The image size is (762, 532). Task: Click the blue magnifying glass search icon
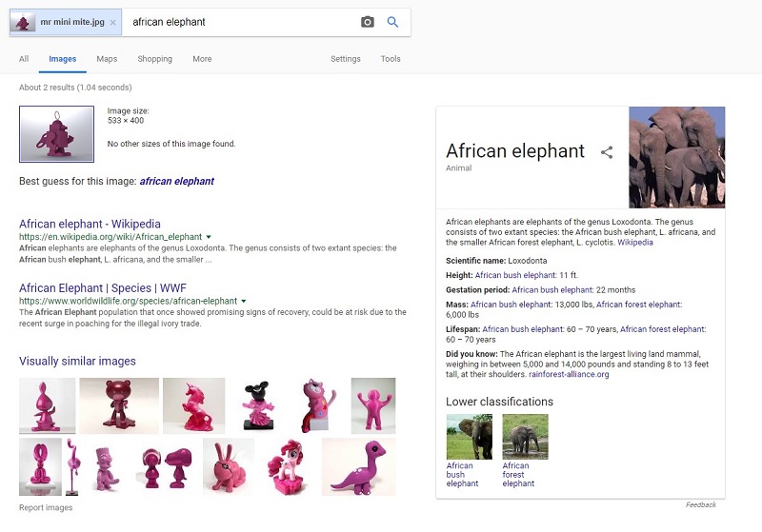click(x=392, y=22)
